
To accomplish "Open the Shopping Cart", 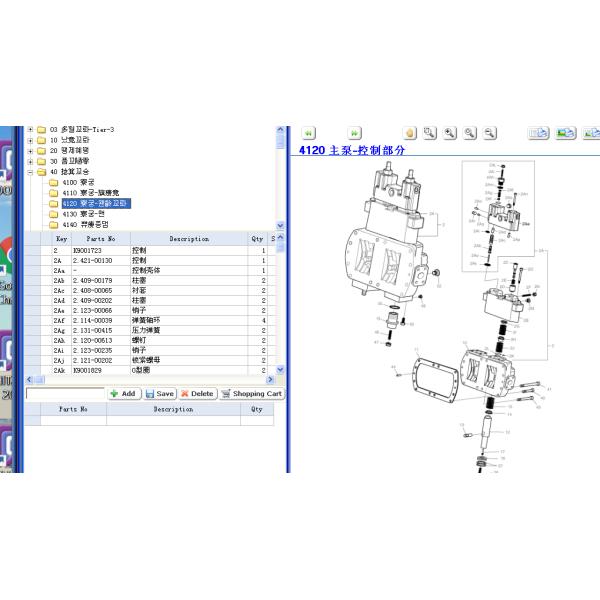I will point(251,394).
